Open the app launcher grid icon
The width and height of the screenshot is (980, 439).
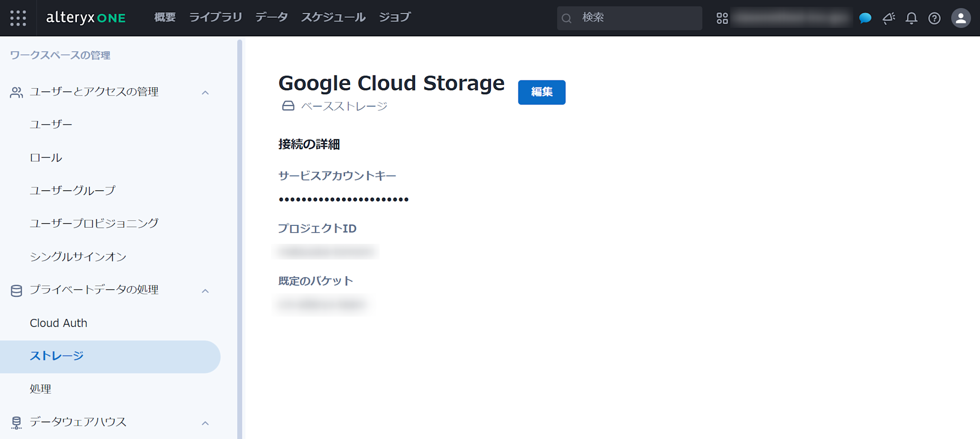pos(18,18)
